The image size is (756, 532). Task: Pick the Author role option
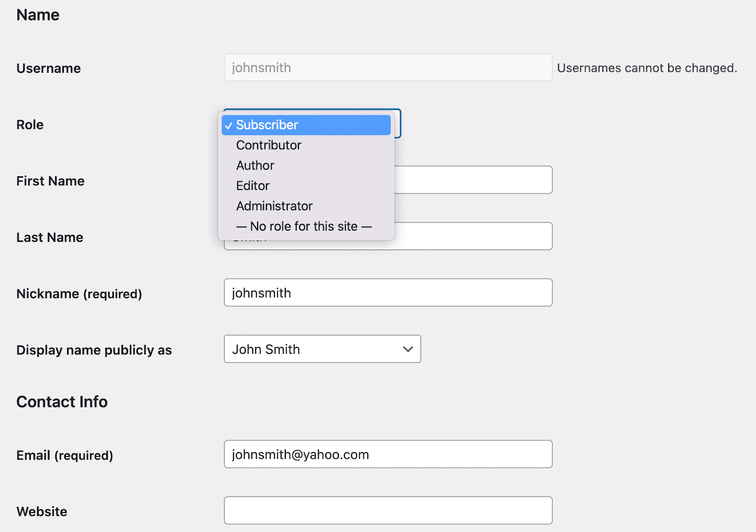[255, 166]
